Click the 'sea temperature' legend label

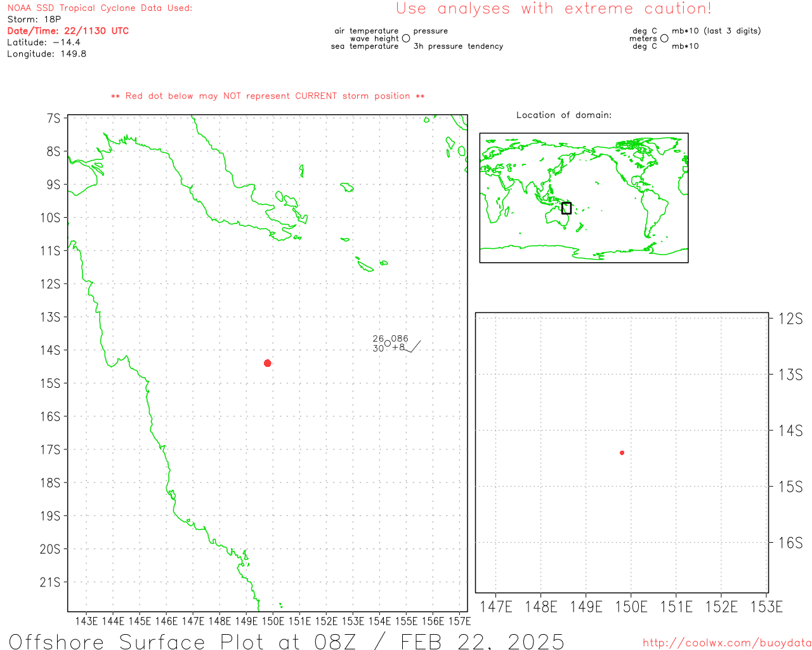(365, 46)
